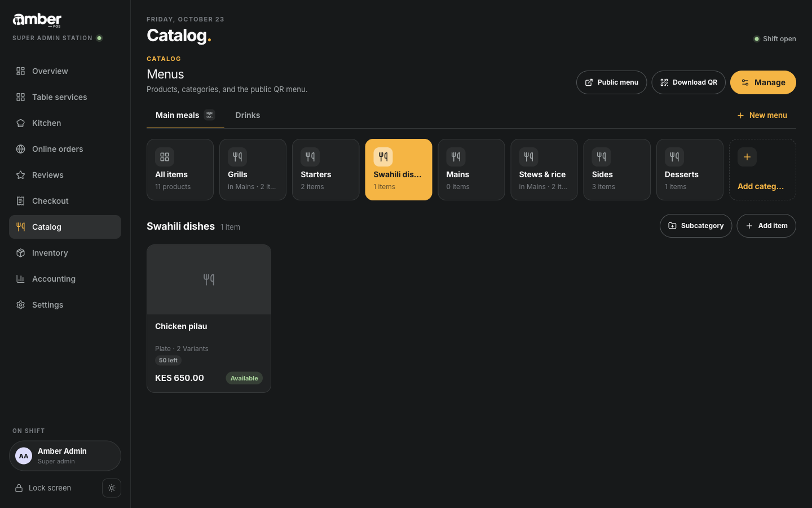
Task: Click the Checkout receipt icon
Action: click(21, 201)
